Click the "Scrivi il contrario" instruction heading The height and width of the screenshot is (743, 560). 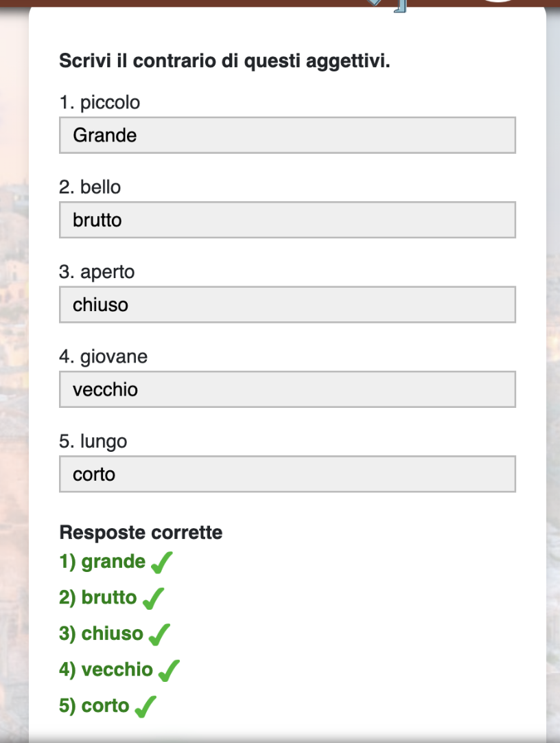click(x=224, y=61)
